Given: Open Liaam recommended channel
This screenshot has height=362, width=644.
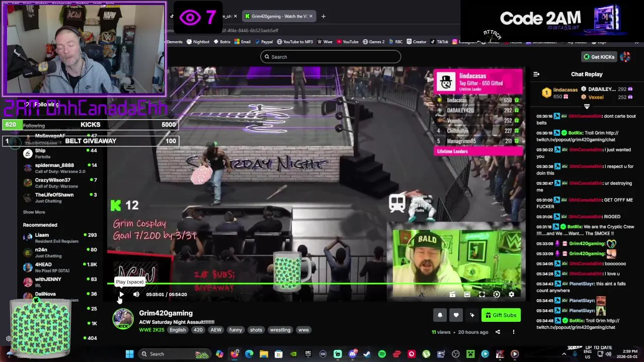Looking at the screenshot, I should (59, 238).
